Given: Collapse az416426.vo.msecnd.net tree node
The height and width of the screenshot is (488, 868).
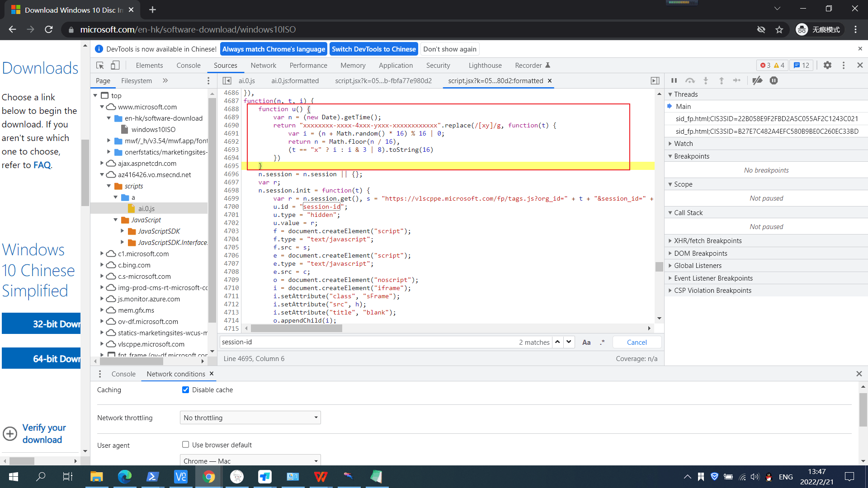Looking at the screenshot, I should click(x=102, y=175).
